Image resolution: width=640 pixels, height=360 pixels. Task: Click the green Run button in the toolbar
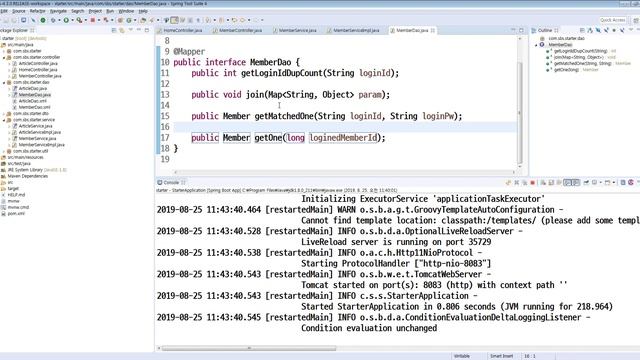pos(66,20)
